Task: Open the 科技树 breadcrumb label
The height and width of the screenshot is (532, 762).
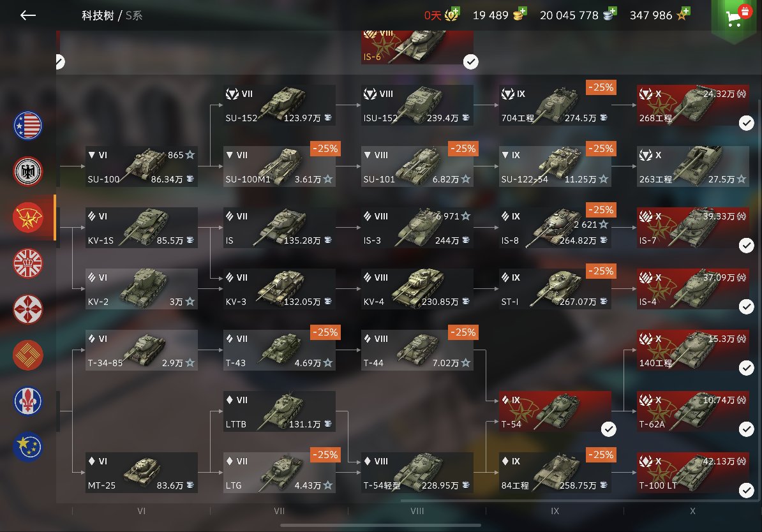Action: point(98,15)
